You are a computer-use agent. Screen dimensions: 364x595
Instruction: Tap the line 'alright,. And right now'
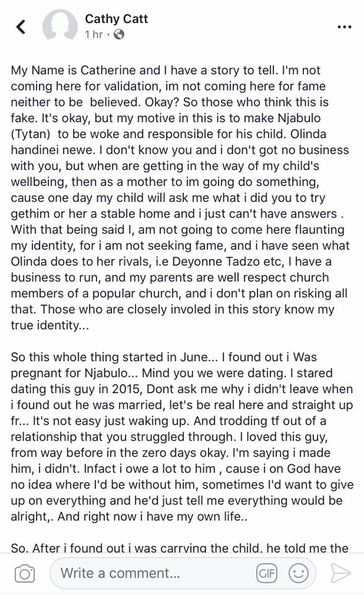[129, 517]
